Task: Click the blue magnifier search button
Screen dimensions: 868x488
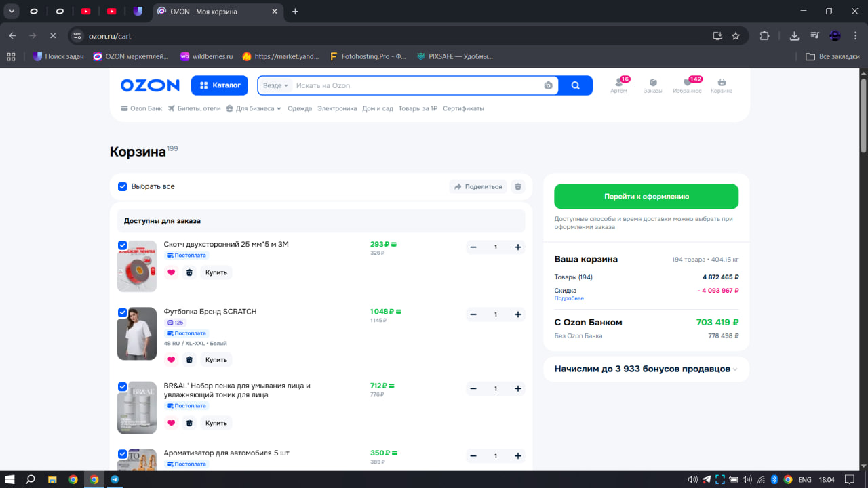Action: 575,85
